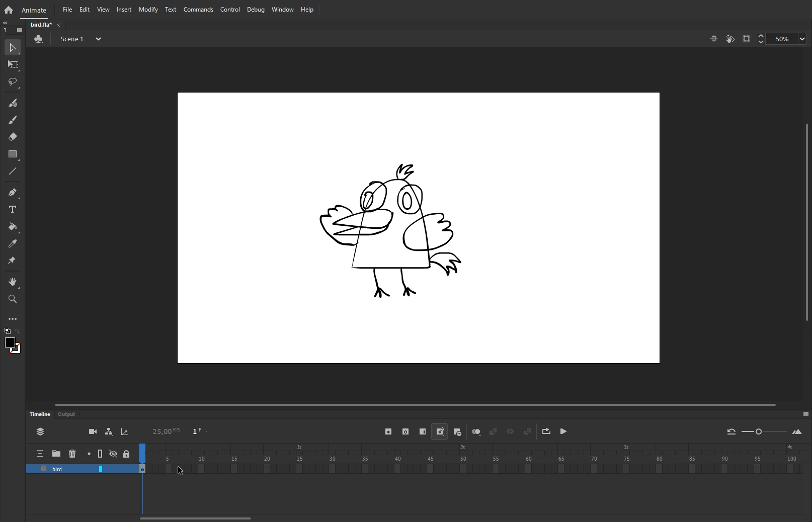Click the Home icon
The width and height of the screenshot is (812, 522).
9,10
